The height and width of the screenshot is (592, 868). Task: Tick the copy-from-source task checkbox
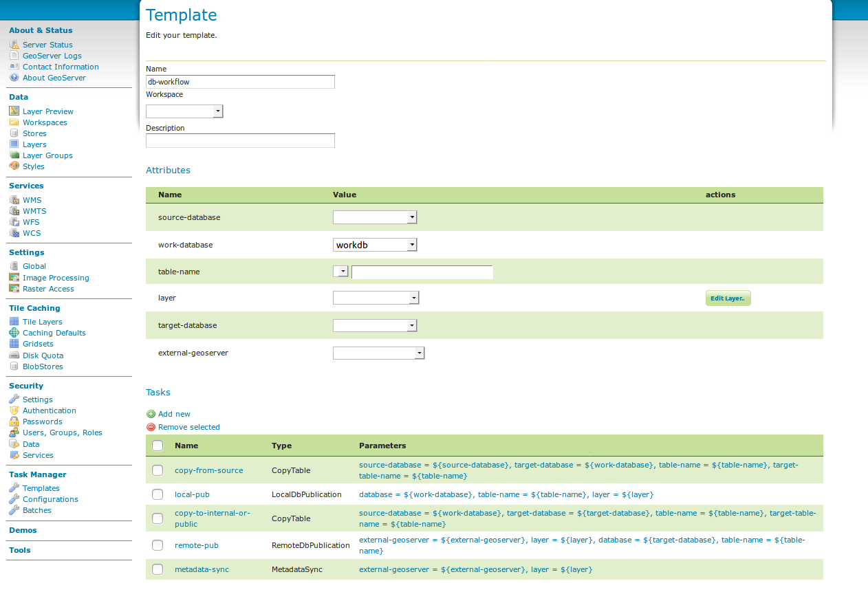[x=158, y=470]
